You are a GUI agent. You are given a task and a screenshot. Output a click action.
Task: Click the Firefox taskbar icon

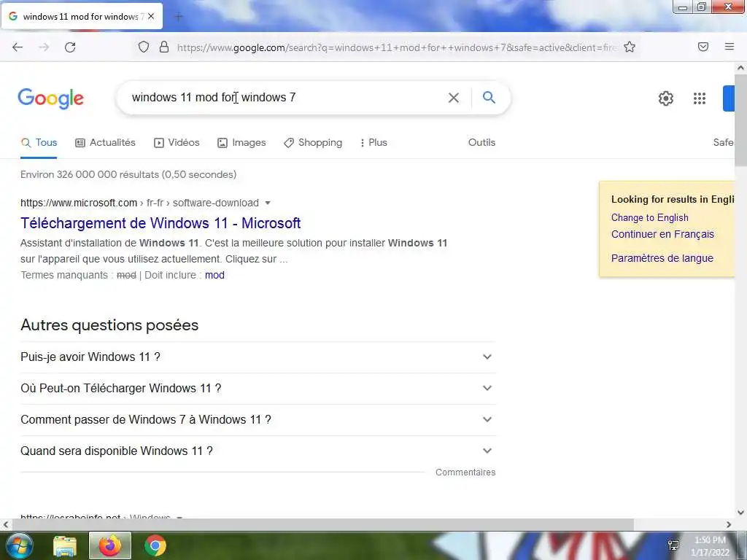pos(110,545)
